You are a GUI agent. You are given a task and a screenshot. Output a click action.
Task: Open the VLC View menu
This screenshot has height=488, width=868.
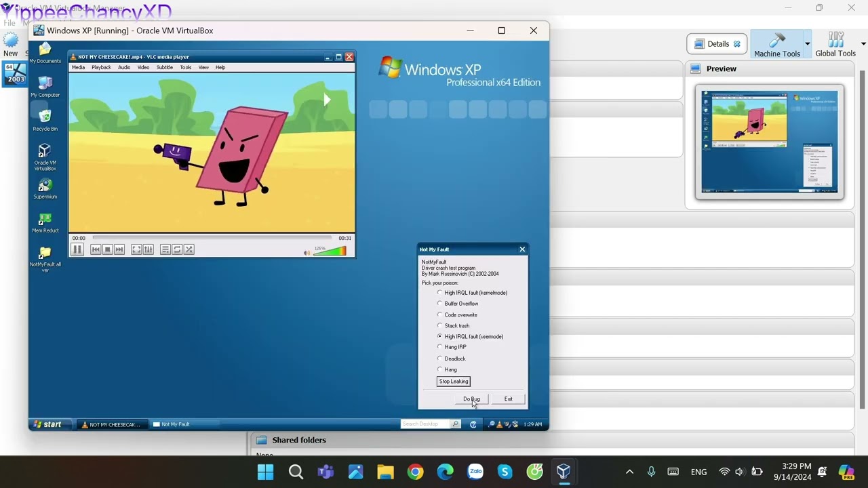tap(203, 68)
